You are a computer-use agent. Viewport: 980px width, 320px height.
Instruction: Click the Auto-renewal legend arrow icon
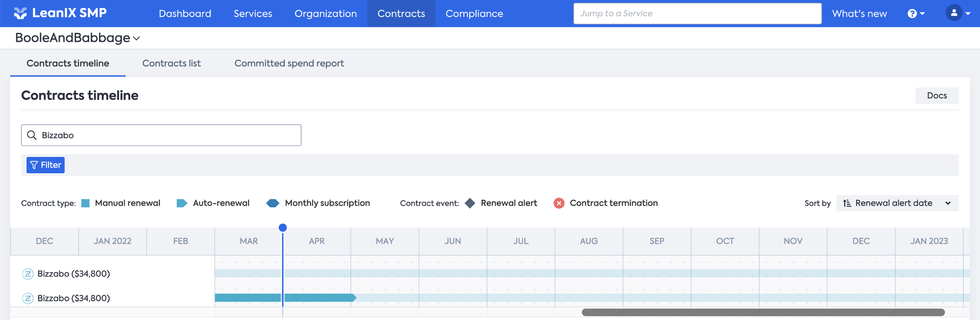coord(182,203)
